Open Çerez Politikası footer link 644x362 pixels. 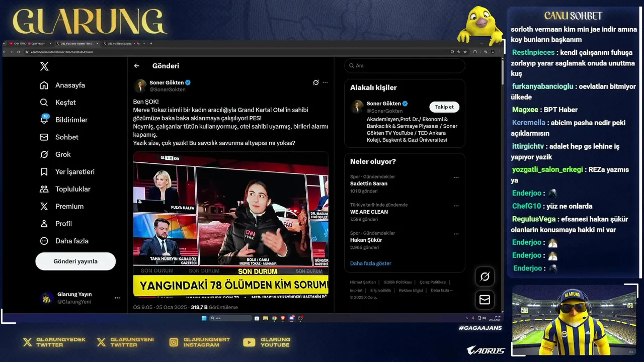tap(433, 282)
